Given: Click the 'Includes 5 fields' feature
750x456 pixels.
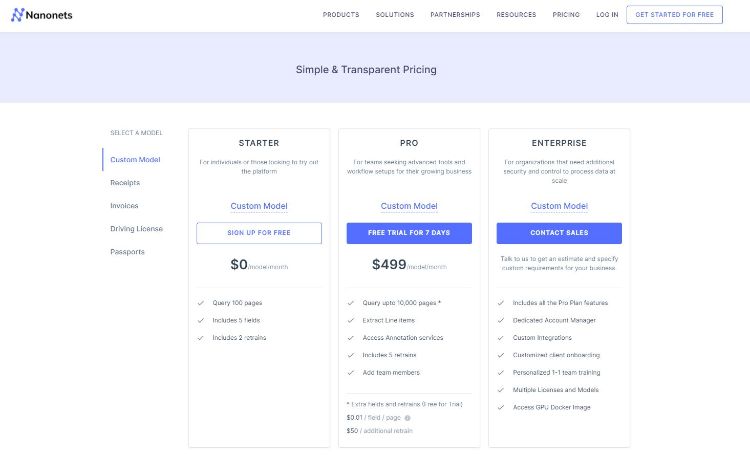Looking at the screenshot, I should click(236, 320).
